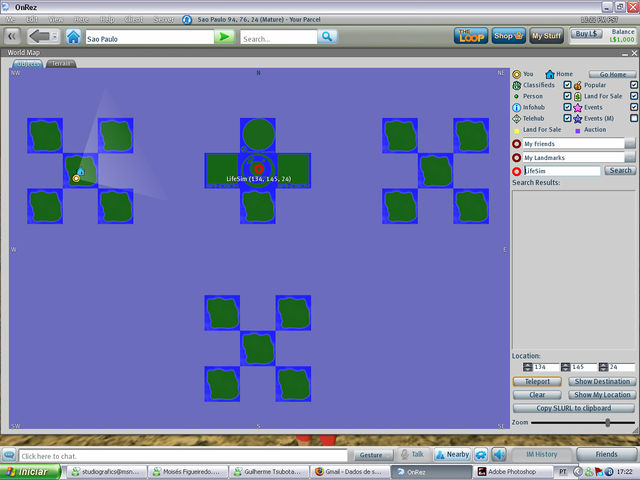640x480 pixels.
Task: Open the Help menu
Action: click(x=107, y=19)
